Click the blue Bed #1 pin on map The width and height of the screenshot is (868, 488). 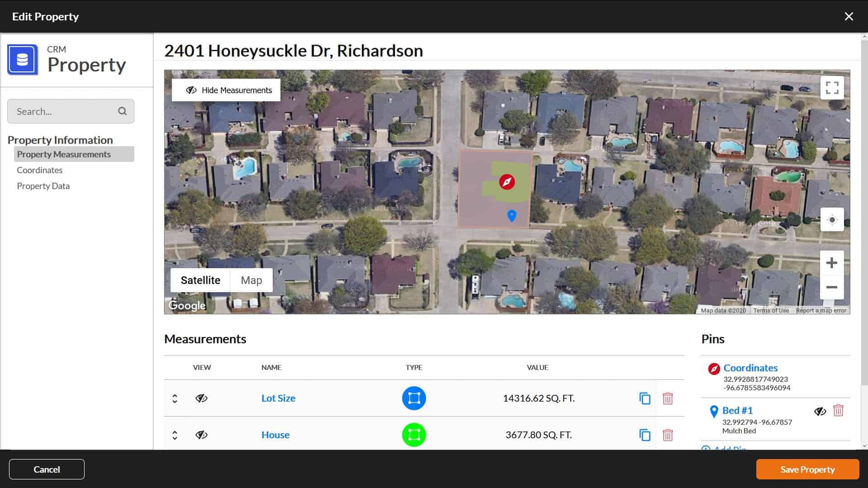tap(512, 216)
